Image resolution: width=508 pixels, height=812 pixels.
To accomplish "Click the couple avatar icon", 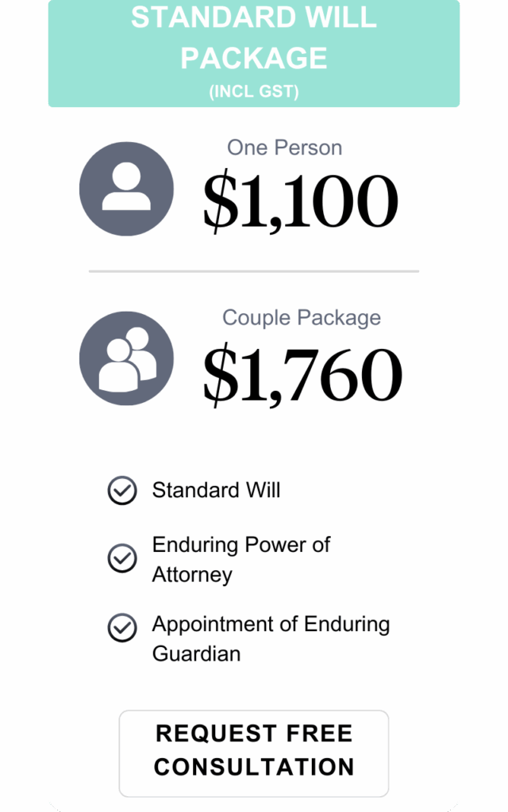I will [x=126, y=358].
